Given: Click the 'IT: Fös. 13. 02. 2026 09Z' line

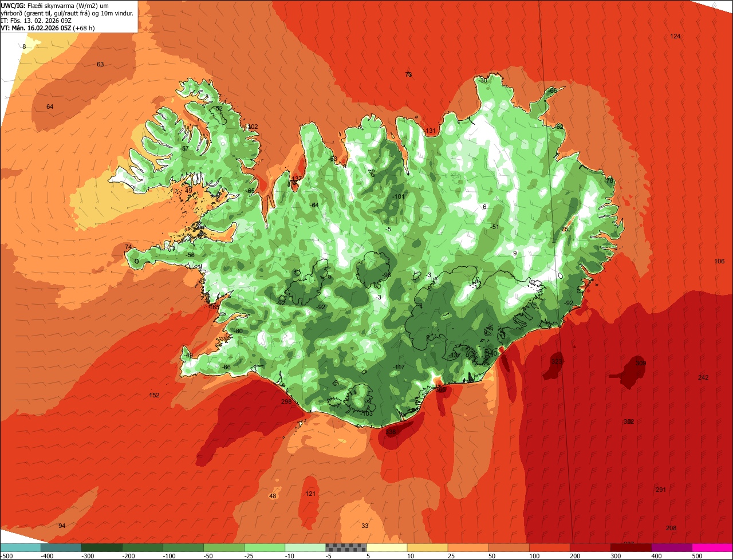Looking at the screenshot, I should point(36,20).
